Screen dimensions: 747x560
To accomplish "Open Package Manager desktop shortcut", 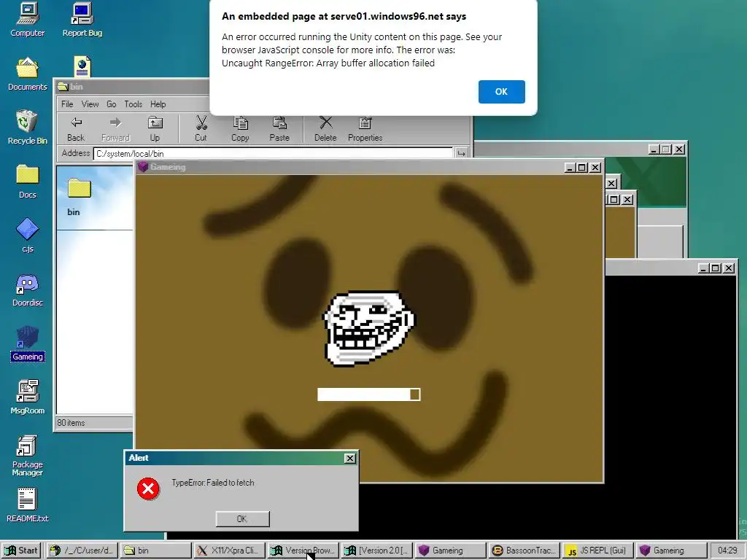I will tap(27, 455).
